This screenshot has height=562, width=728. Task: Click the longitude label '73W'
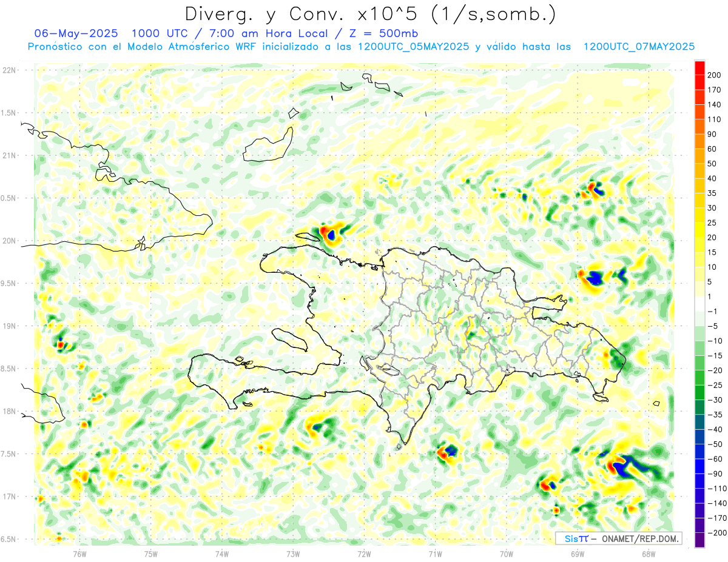point(292,554)
